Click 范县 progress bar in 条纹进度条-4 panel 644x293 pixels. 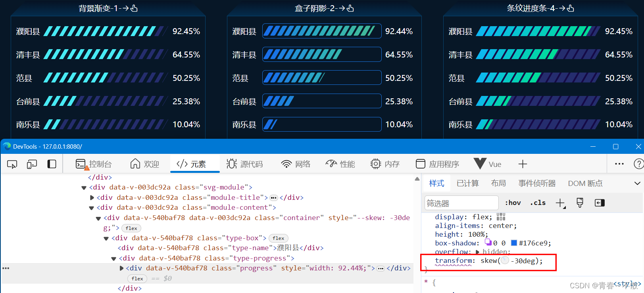[x=538, y=78]
